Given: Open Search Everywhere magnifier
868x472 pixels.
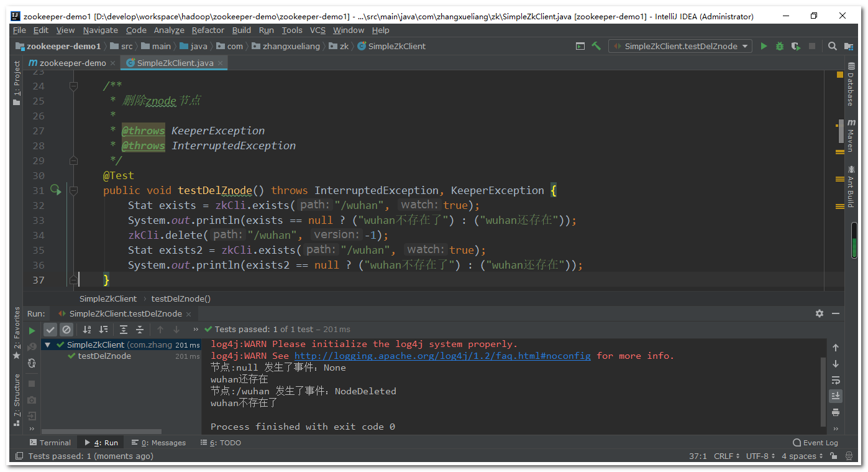Looking at the screenshot, I should pos(833,46).
